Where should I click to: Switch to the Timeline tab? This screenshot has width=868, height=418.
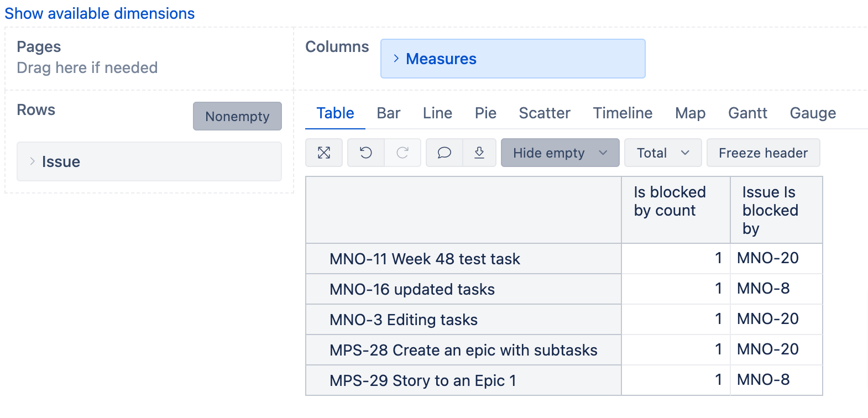[x=623, y=113]
